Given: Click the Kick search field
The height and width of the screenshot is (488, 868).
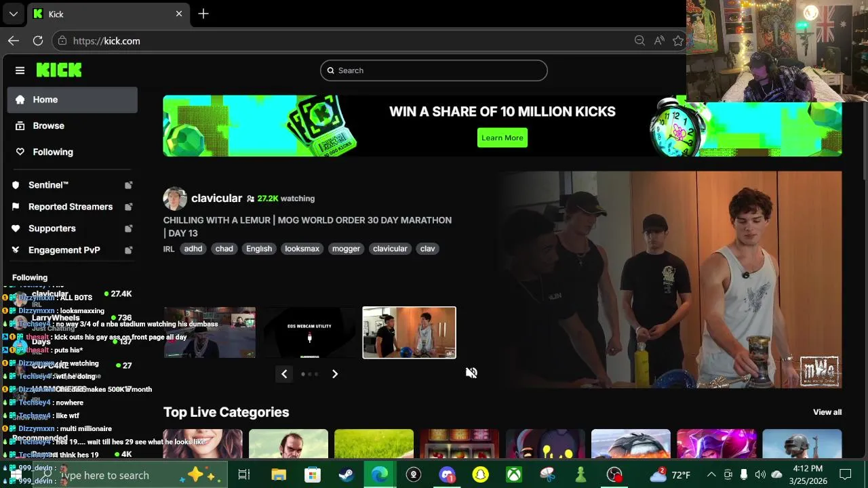Looking at the screenshot, I should (434, 70).
